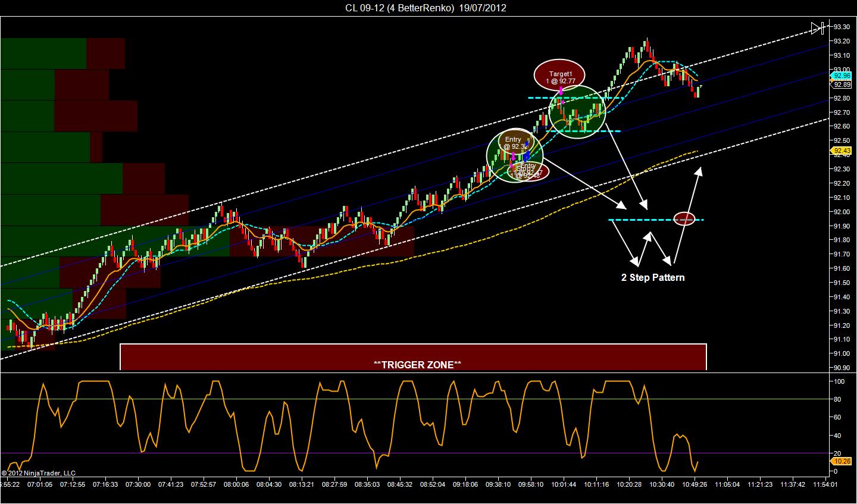Click the 93.00 price axis label
Viewport: 857px width, 504px height.
(842, 70)
